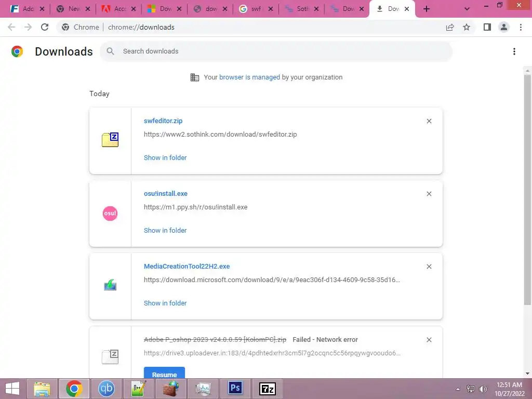Viewport: 532px width, 399px height.
Task: Remove the failed Adobe download entry
Action: tap(429, 340)
